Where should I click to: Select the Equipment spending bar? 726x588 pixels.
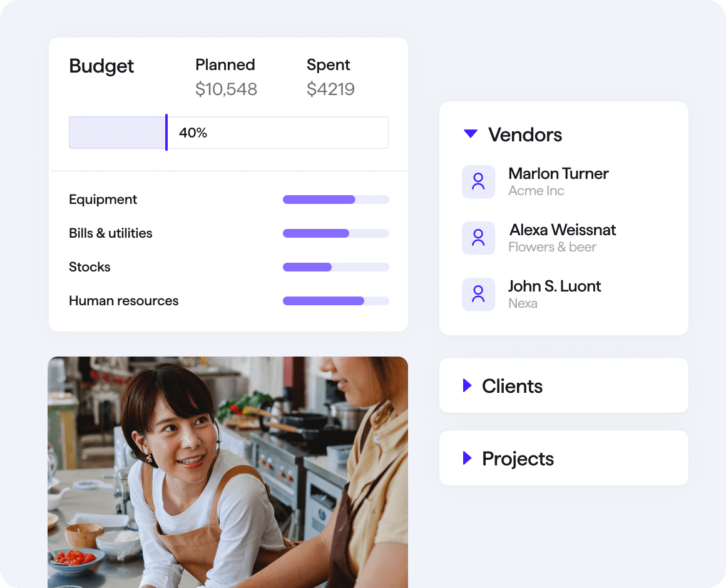(335, 200)
